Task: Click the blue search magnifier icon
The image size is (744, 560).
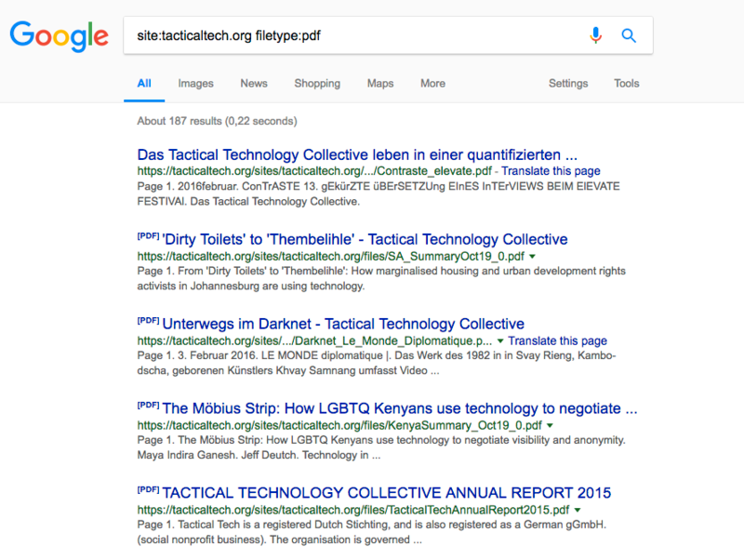Action: pos(629,35)
